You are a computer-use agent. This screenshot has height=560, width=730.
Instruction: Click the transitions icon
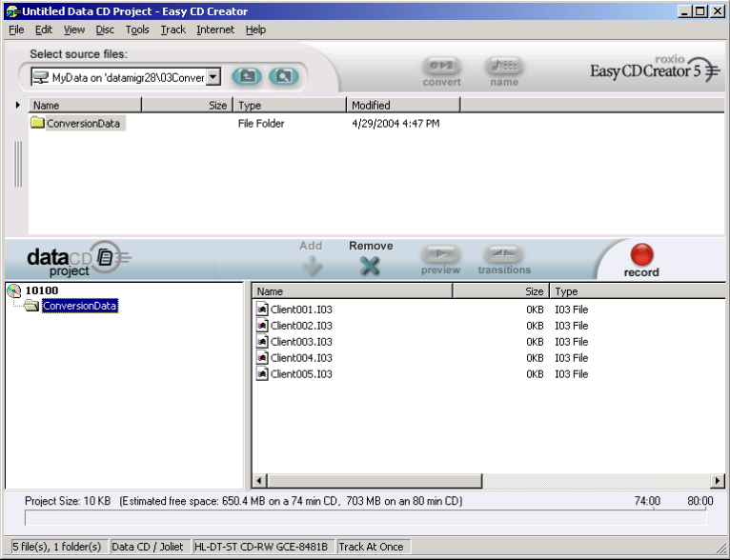pos(504,254)
